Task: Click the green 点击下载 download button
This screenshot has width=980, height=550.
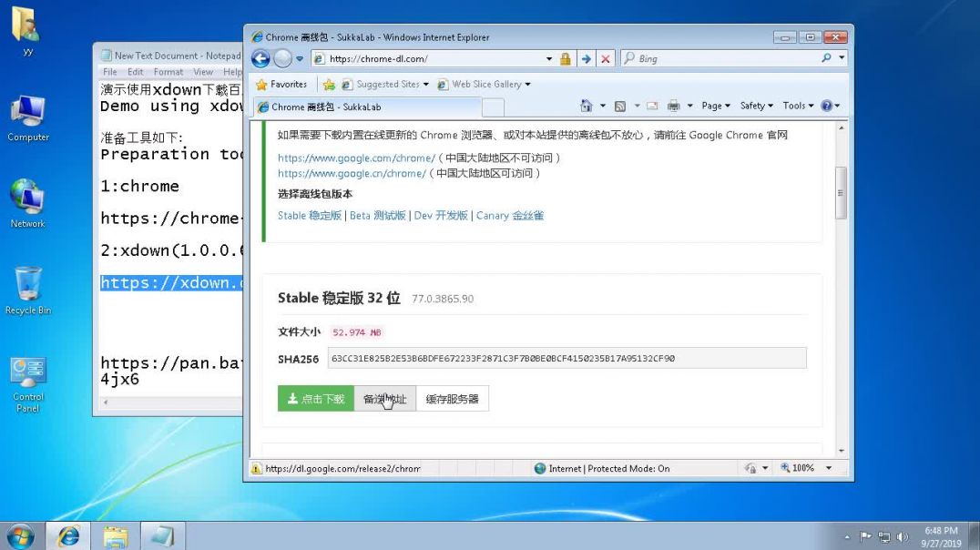Action: pyautogui.click(x=316, y=399)
